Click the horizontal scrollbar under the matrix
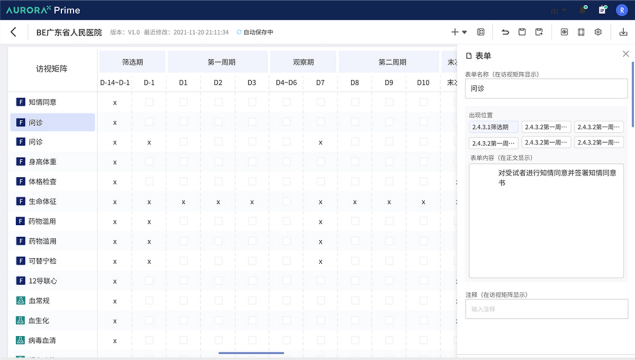Image resolution: width=635 pixels, height=360 pixels. [x=251, y=353]
